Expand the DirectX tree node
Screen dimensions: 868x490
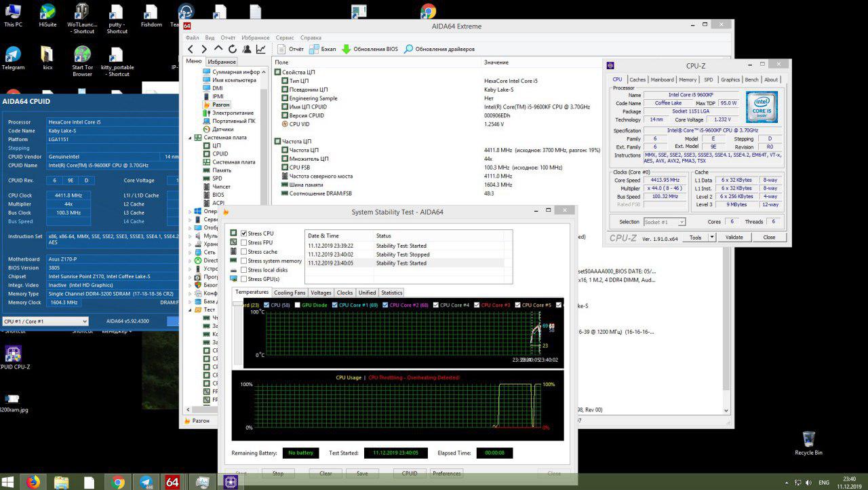190,260
